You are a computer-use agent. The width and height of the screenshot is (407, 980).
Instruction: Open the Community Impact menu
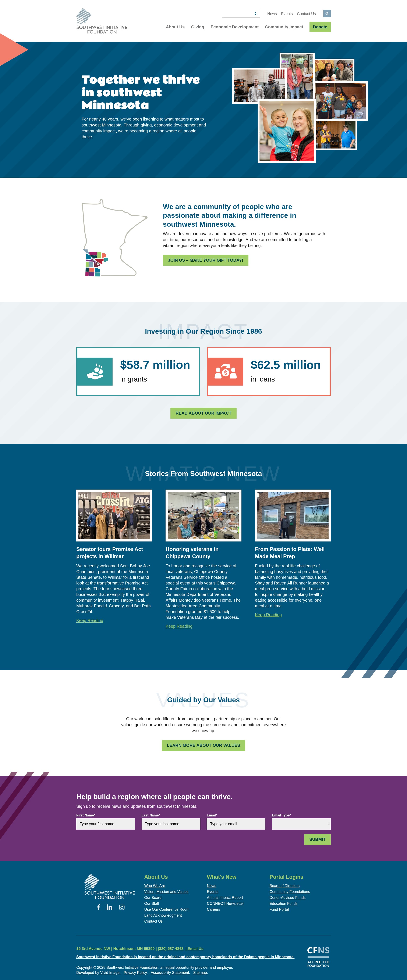coord(284,27)
